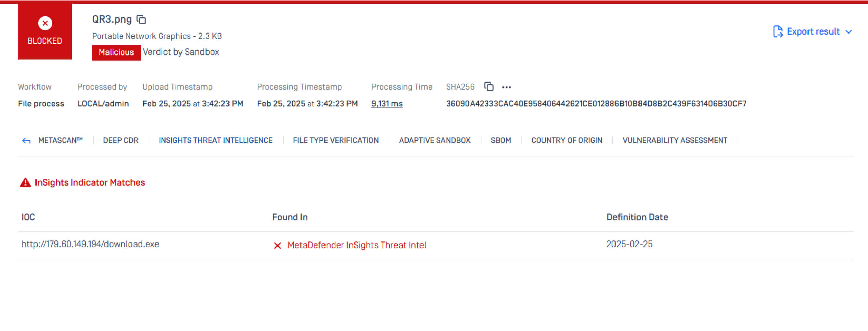Switch to the METASCAN tab
Screen dimensions: 868x331
click(61, 140)
